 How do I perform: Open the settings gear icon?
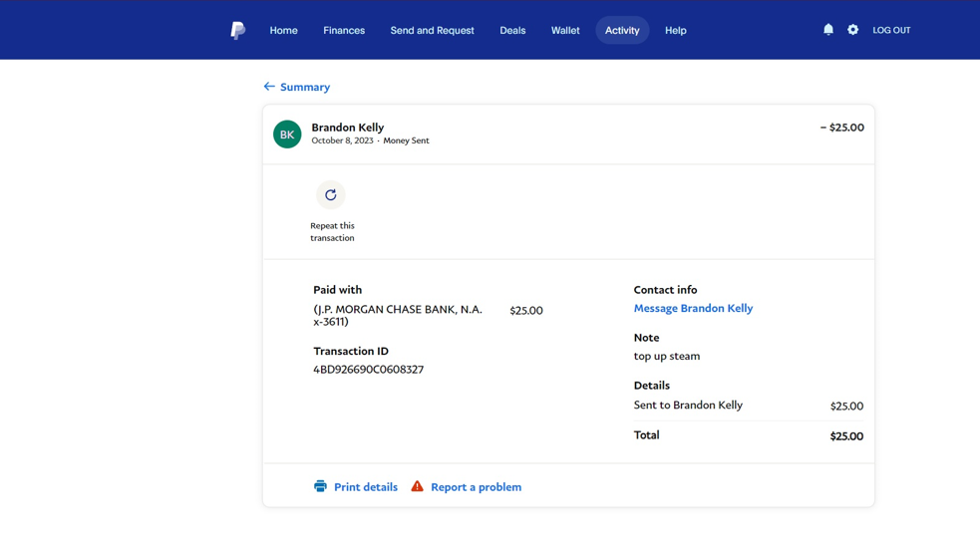pos(852,29)
